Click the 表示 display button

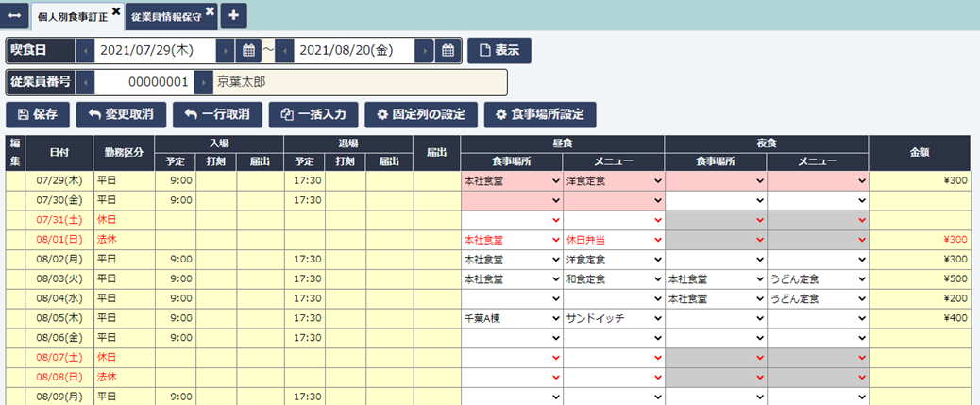click(x=499, y=50)
